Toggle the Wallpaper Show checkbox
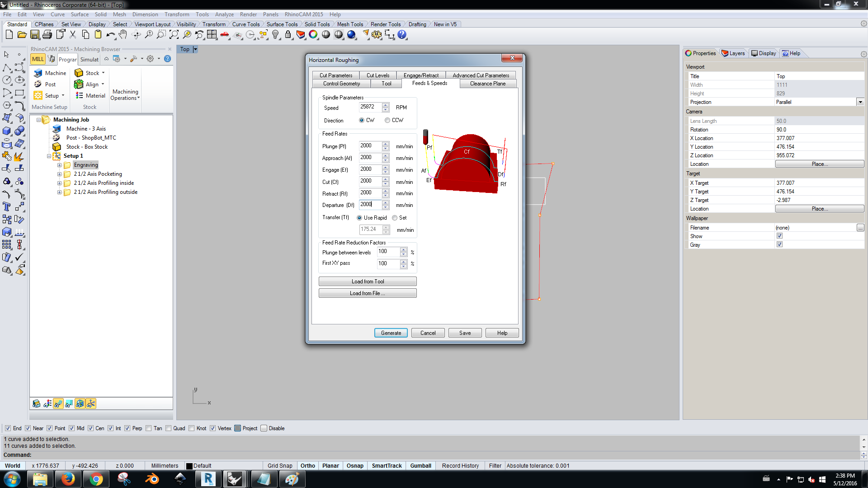Viewport: 868px width, 488px height. (779, 236)
